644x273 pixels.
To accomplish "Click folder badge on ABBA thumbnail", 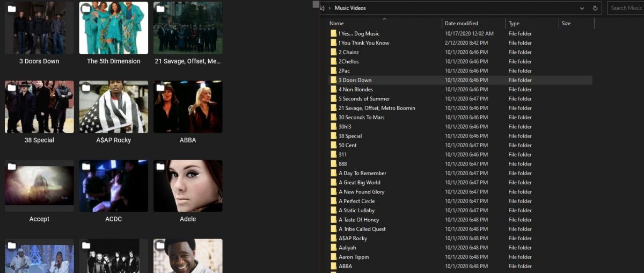I will click(x=160, y=88).
